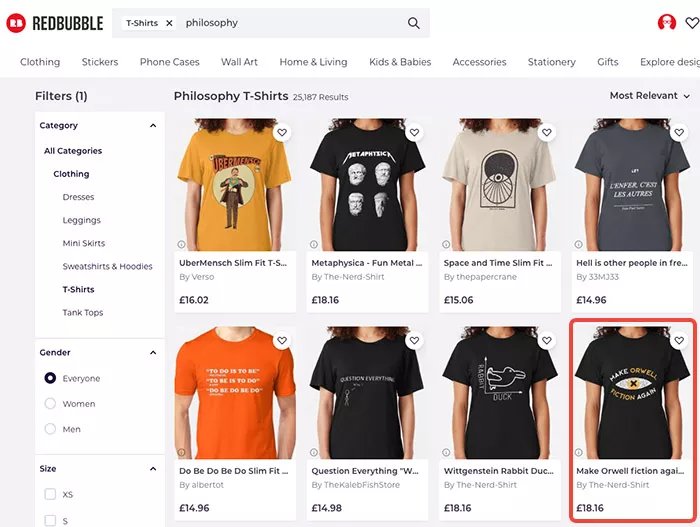This screenshot has width=700, height=527.
Task: Open the orange Do Be Do shirt thumbnail
Action: pos(235,393)
